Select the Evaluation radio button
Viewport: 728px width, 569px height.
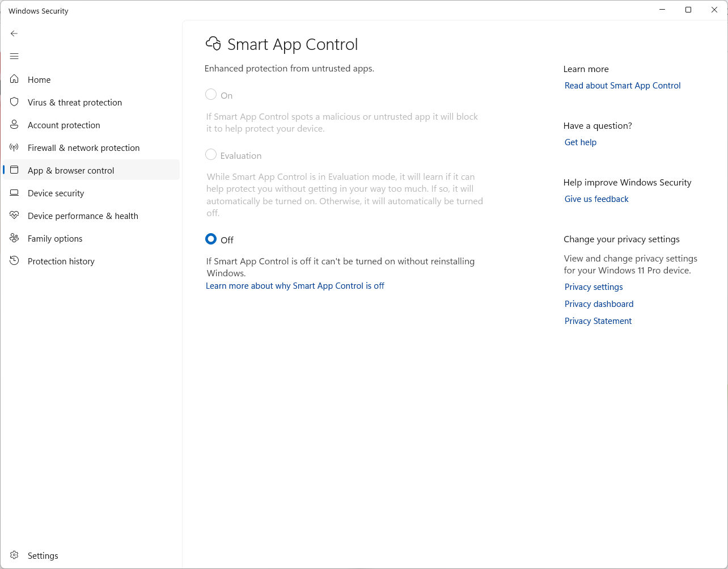click(x=211, y=155)
